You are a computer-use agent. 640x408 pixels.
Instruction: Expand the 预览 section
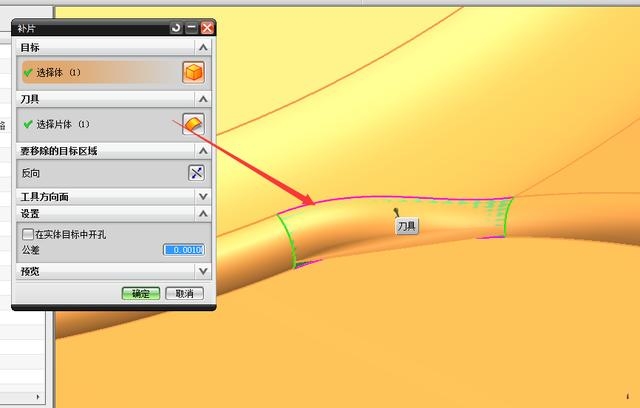click(x=203, y=271)
